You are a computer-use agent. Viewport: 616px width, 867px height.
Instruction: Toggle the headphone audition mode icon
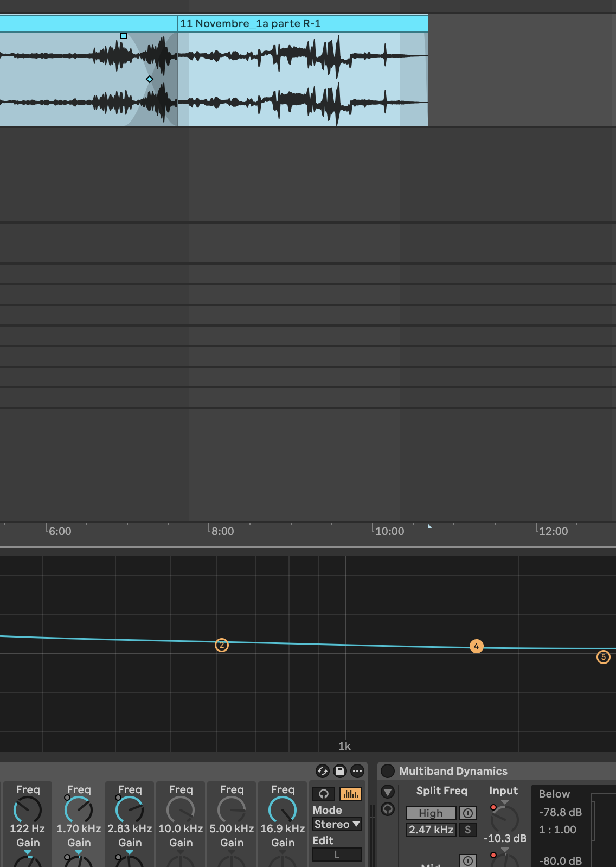tap(324, 794)
